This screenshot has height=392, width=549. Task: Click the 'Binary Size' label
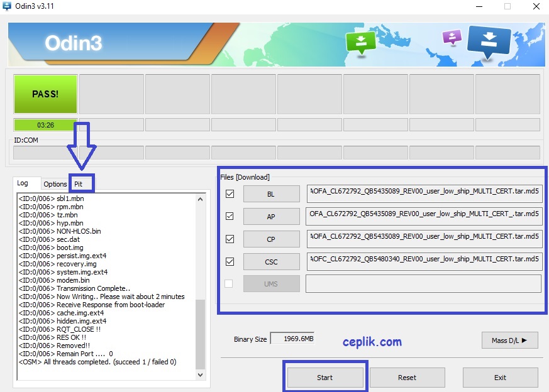click(250, 339)
